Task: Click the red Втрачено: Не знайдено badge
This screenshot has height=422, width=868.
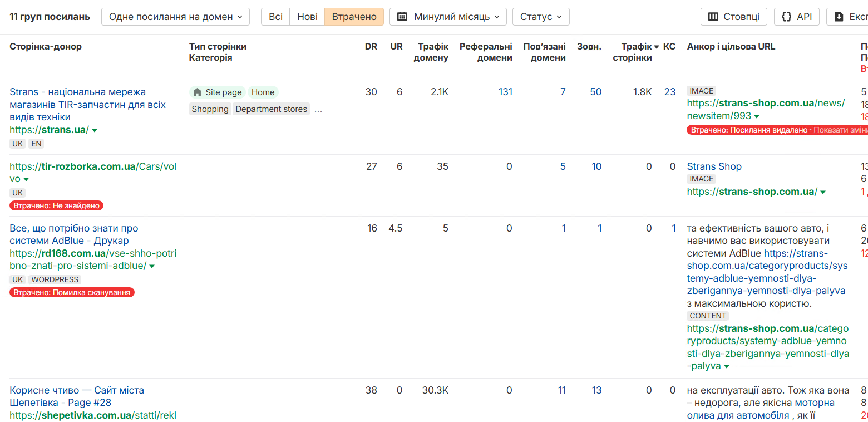Action: coord(56,205)
